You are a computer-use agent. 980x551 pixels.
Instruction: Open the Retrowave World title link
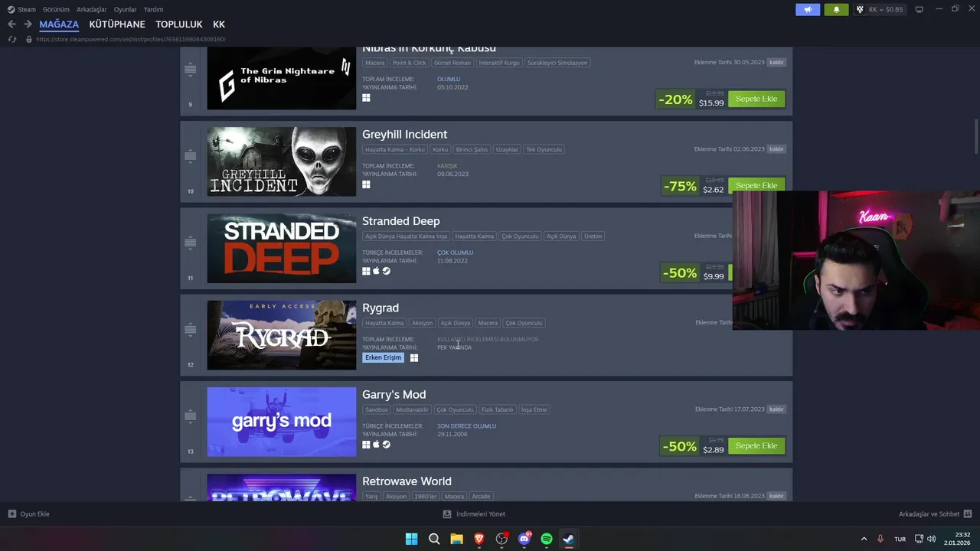pyautogui.click(x=407, y=481)
